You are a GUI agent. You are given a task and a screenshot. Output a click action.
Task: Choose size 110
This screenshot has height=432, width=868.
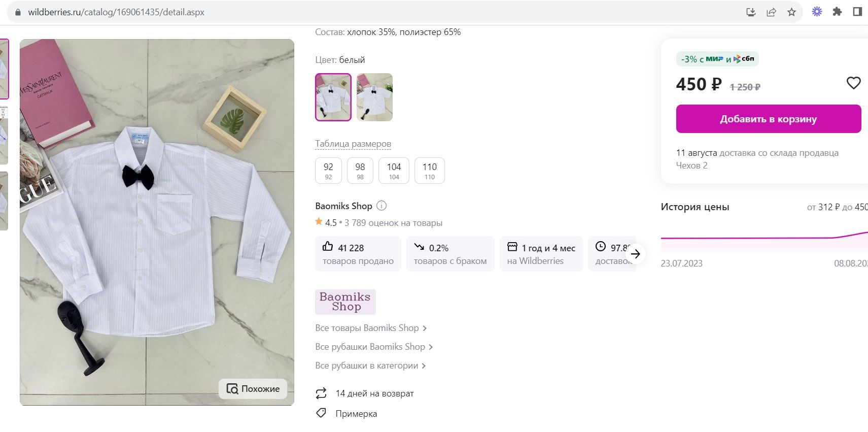(x=429, y=171)
